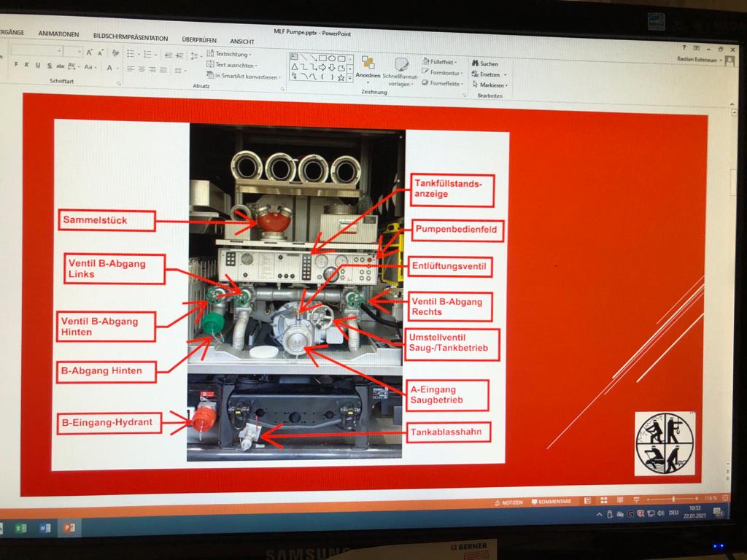Toggle underline formatting

coord(39,66)
